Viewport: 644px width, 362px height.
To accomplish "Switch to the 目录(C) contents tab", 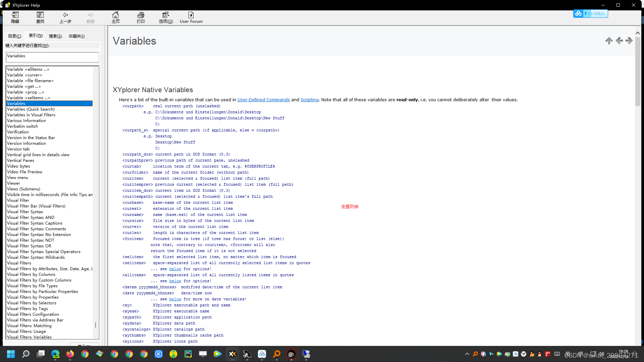I will [14, 36].
